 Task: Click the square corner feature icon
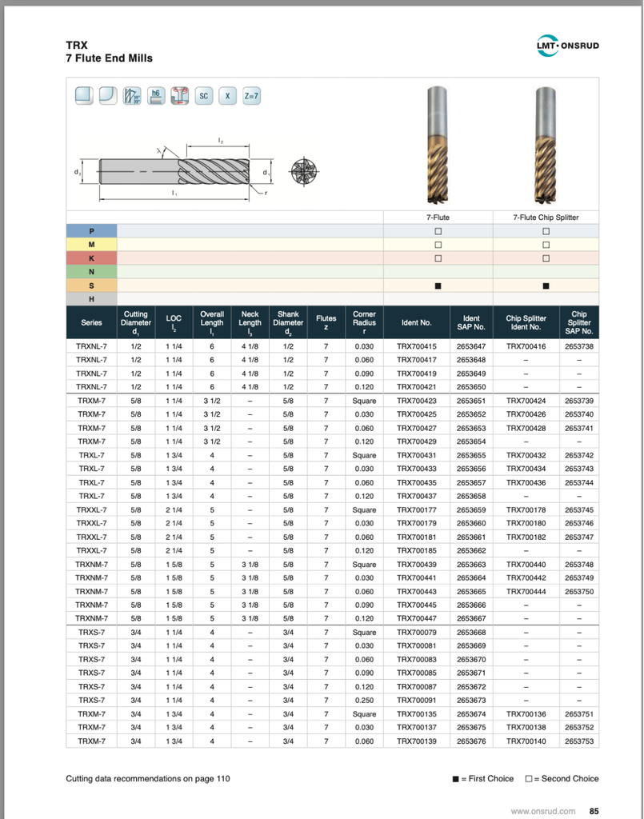click(x=84, y=96)
